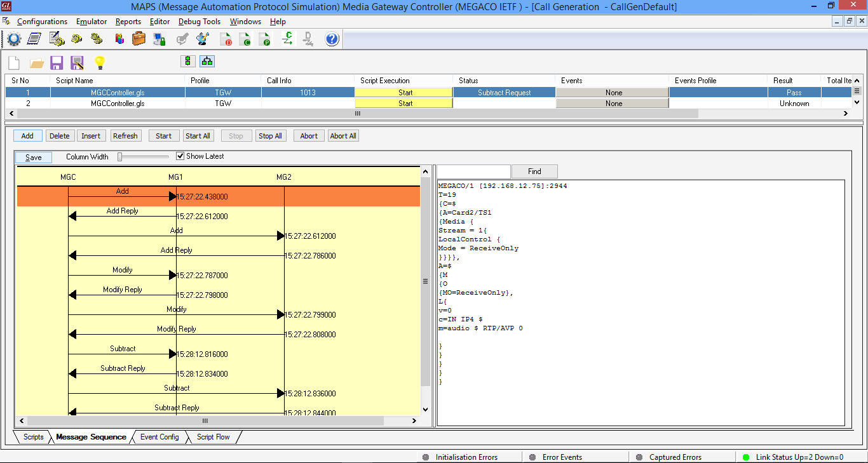This screenshot has height=463, width=868.
Task: Click the Stop All button
Action: point(270,136)
